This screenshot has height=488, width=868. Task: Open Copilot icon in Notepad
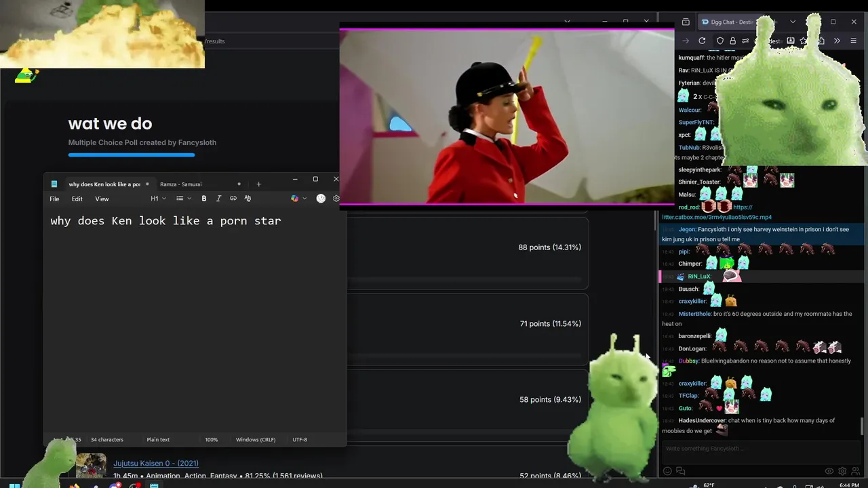[294, 199]
